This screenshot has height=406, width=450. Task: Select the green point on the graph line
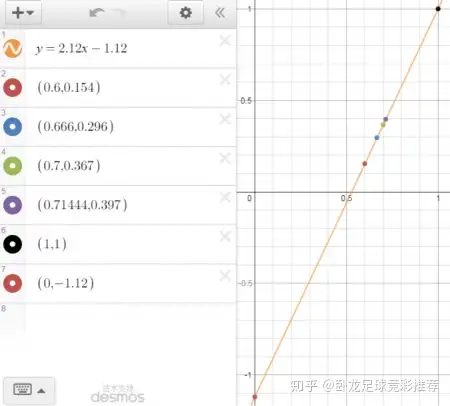tap(383, 125)
